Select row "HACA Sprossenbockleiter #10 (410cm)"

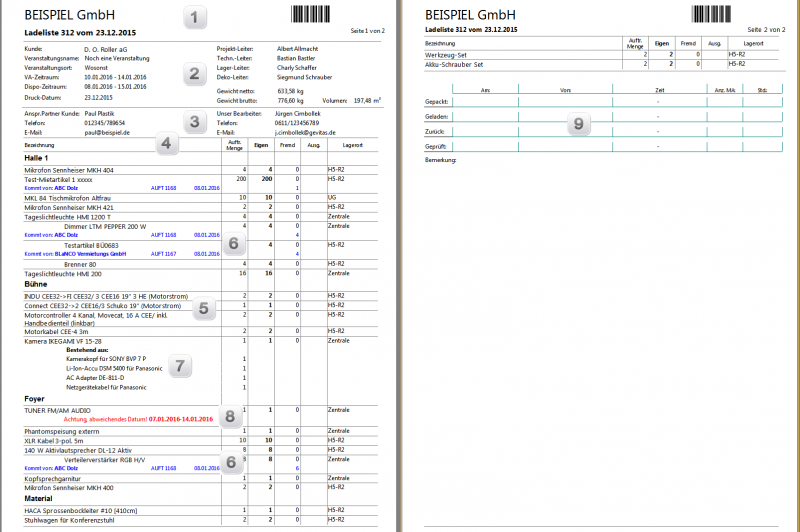(x=201, y=511)
